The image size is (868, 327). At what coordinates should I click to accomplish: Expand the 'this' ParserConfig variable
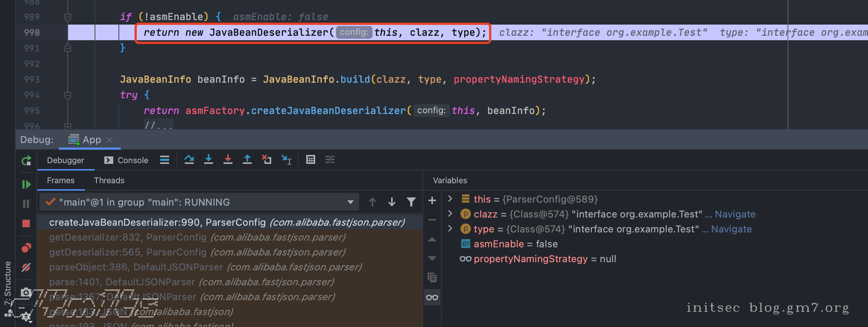(x=450, y=199)
